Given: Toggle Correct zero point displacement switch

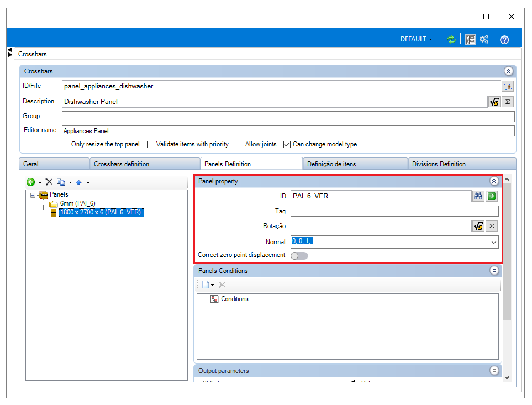Looking at the screenshot, I should 299,256.
